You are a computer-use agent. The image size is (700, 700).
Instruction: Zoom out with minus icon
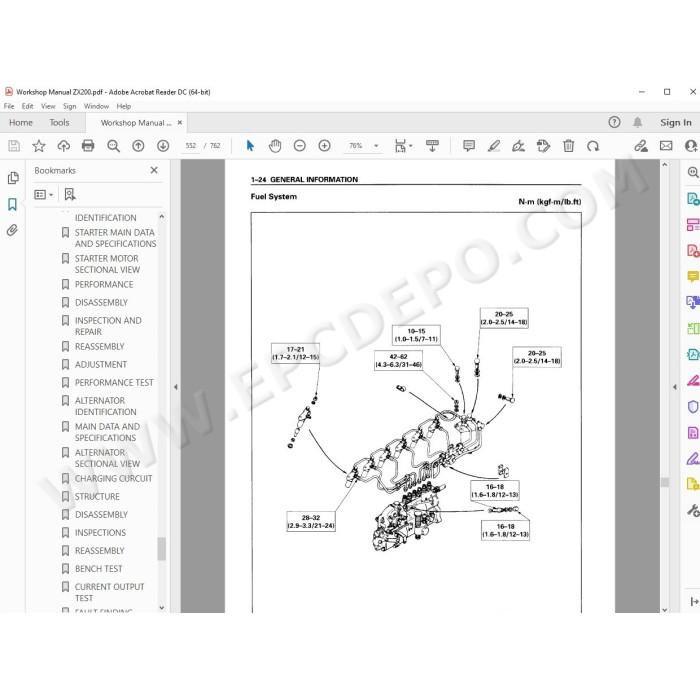(x=300, y=146)
